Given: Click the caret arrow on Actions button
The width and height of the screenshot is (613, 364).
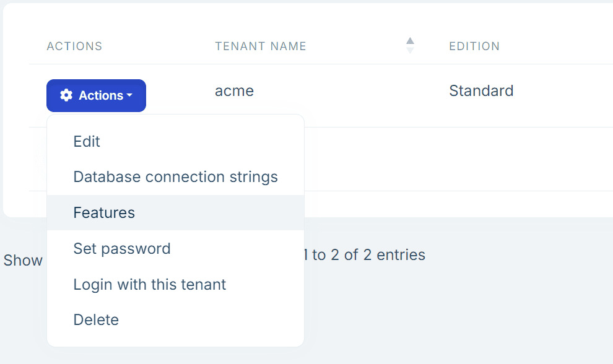Looking at the screenshot, I should 129,96.
